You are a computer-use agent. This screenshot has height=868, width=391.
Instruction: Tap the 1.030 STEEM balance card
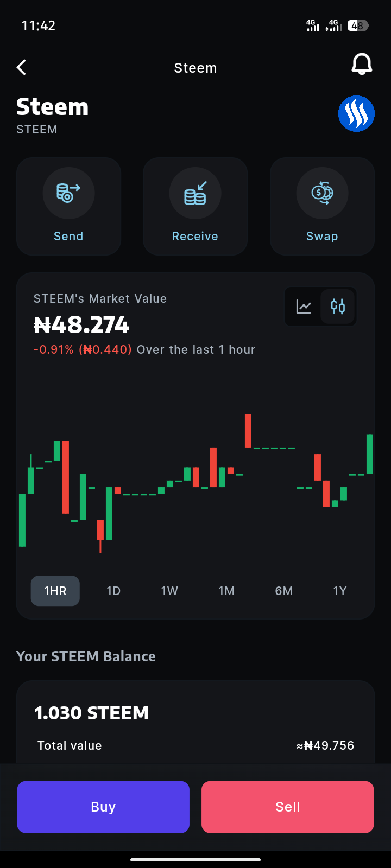[195, 722]
